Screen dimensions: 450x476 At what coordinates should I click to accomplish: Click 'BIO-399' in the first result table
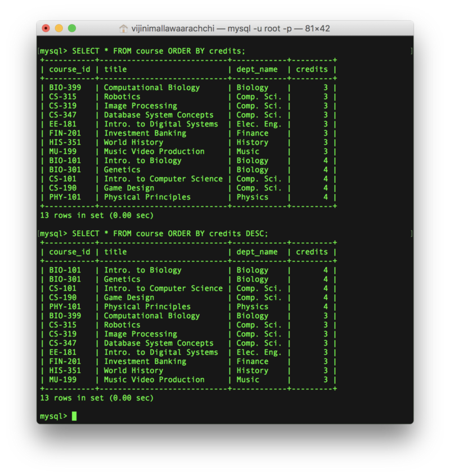65,88
